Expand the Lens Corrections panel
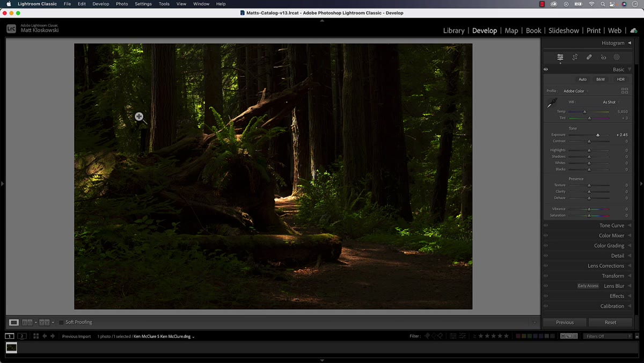The height and width of the screenshot is (363, 644). (630, 266)
